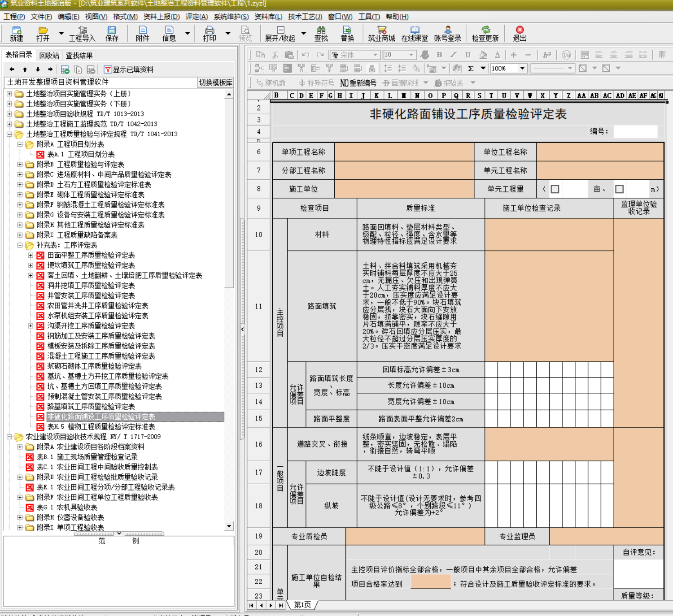This screenshot has width=673, height=616.
Task: Open the dropdown arrow next to 信息
Action: pyautogui.click(x=188, y=33)
